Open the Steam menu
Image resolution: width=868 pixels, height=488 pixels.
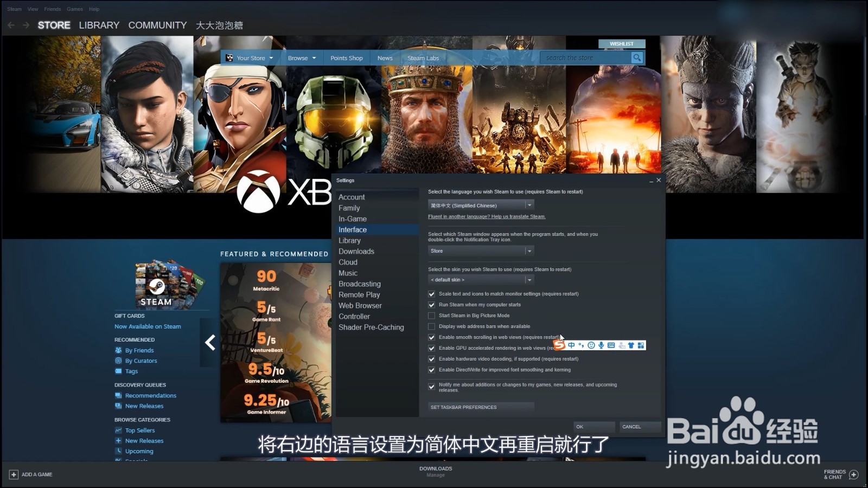[15, 9]
